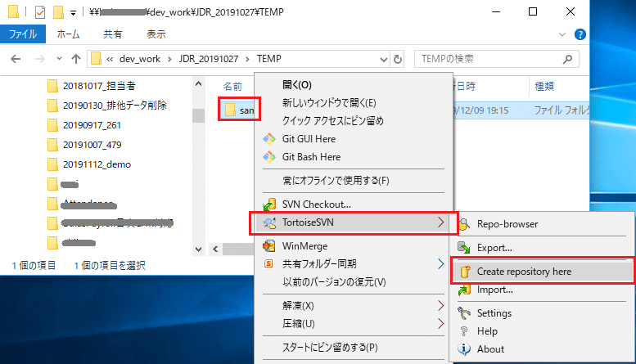Click the forward navigation arrow
The height and width of the screenshot is (364, 636).
pyautogui.click(x=40, y=59)
